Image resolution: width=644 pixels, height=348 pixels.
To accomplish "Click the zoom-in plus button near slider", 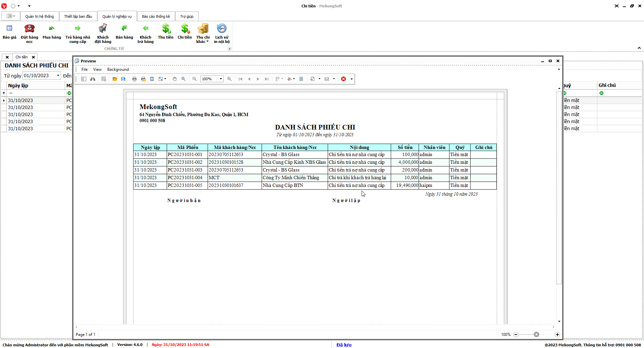I will pos(557,335).
